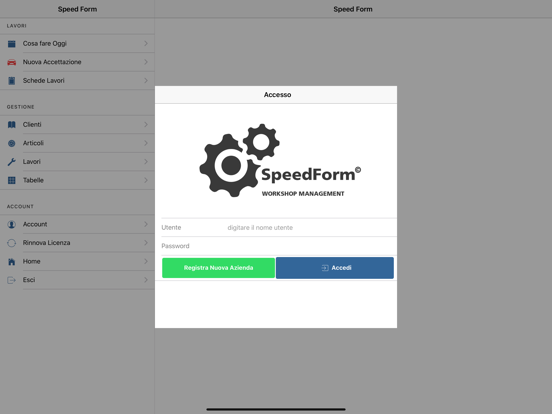Open the Articoli row chevron
This screenshot has height=414, width=552.
coord(146,143)
